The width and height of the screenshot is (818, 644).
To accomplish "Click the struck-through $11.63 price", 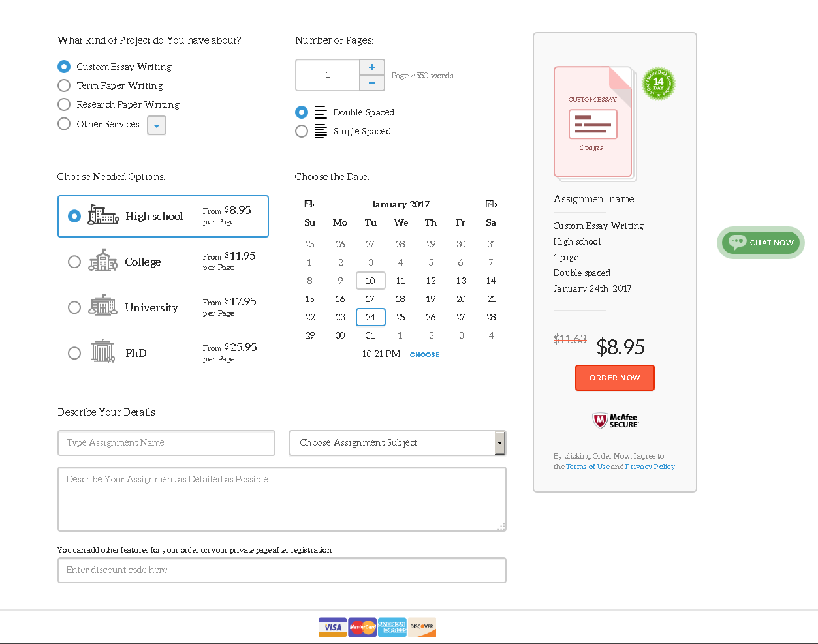I will pyautogui.click(x=570, y=339).
